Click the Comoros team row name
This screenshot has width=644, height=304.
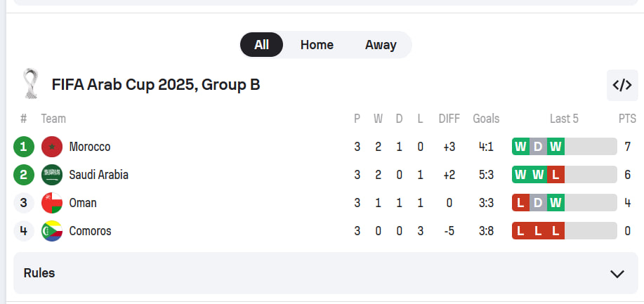click(90, 231)
